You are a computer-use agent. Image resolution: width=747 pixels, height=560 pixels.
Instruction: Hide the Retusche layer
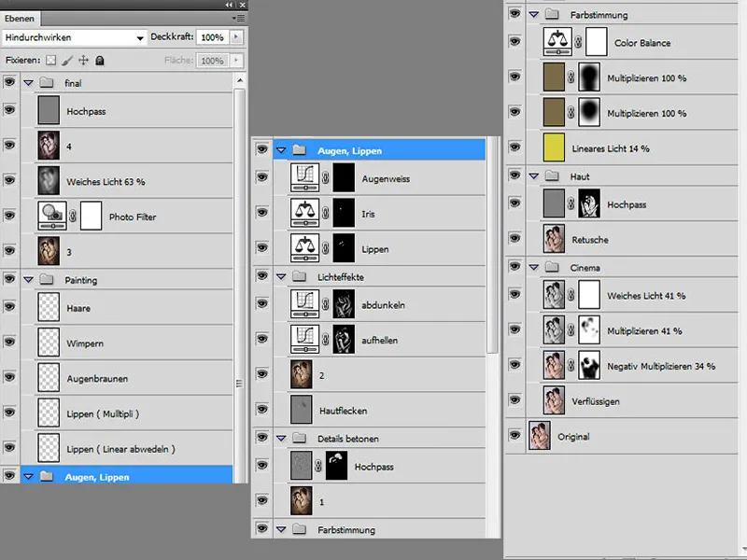coord(514,239)
